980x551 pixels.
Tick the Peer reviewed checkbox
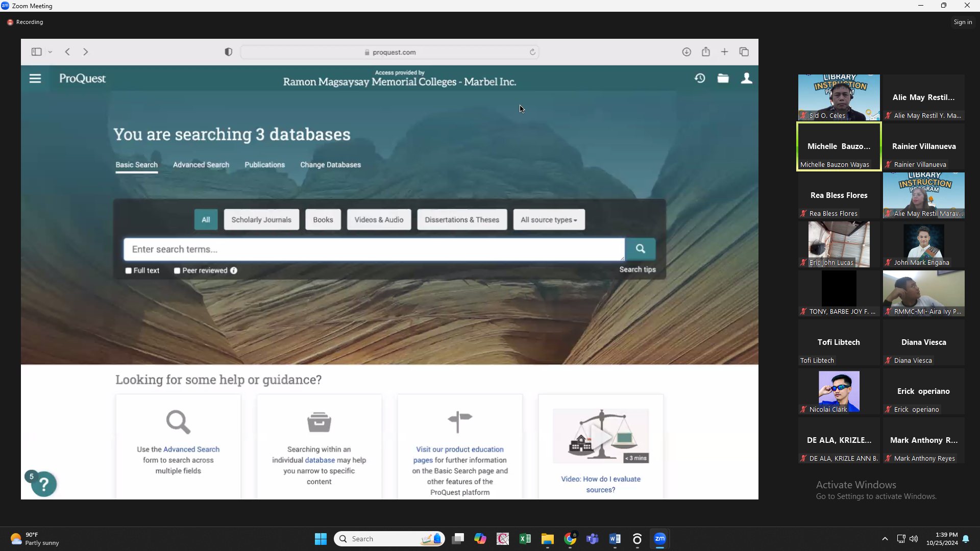coord(177,271)
